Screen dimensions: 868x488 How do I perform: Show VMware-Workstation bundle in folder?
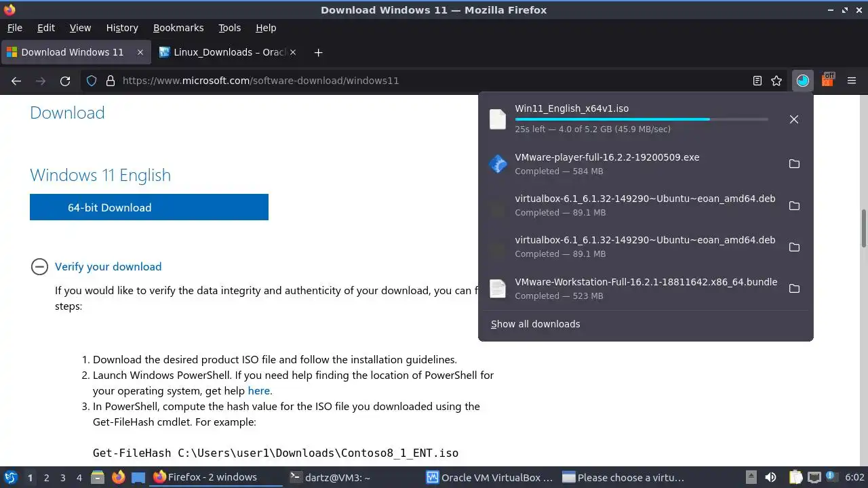pyautogui.click(x=794, y=289)
